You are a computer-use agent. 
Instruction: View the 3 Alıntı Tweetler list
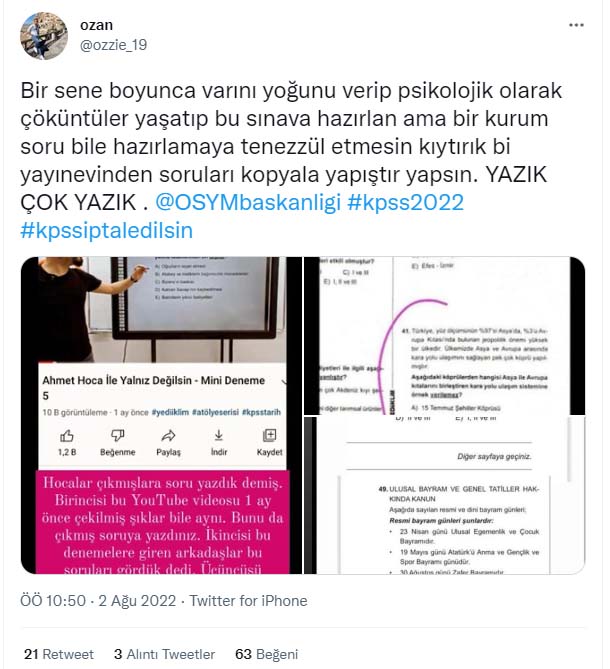pos(164,654)
